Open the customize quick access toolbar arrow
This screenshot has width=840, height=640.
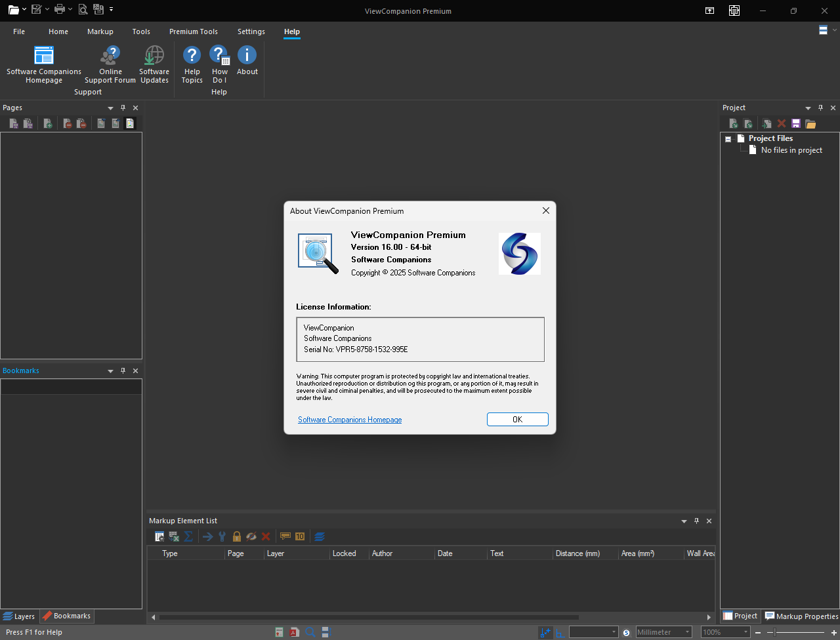112,10
